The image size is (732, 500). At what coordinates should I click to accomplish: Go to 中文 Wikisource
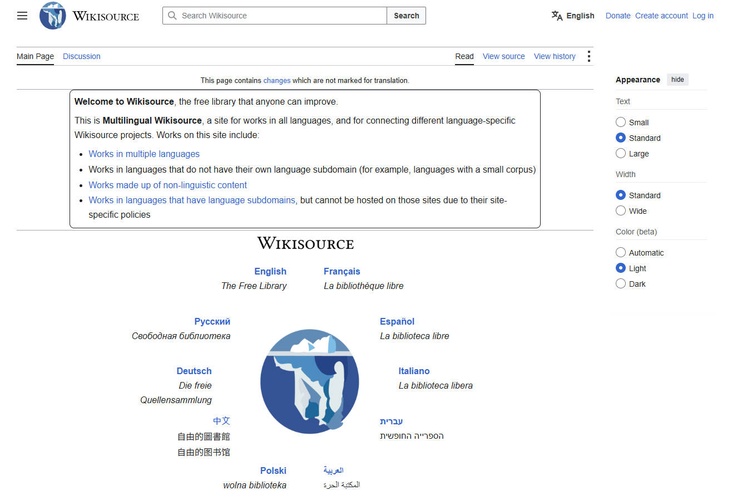coord(221,421)
